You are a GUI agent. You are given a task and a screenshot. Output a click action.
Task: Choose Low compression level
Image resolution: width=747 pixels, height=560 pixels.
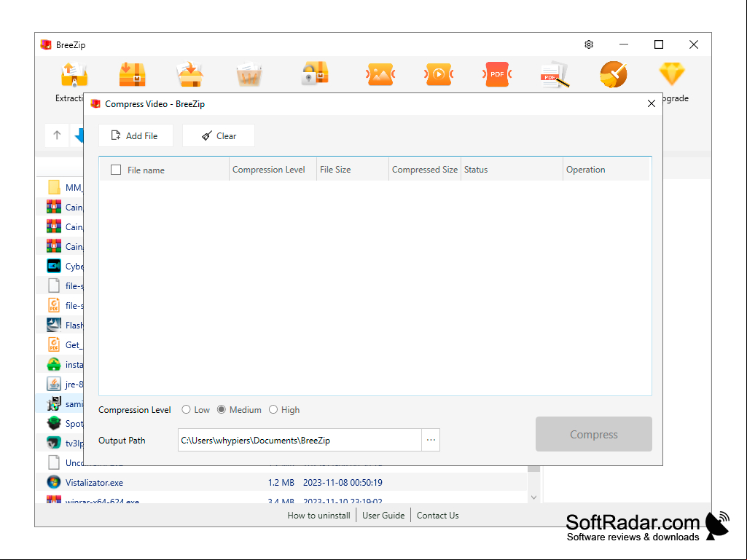point(187,409)
